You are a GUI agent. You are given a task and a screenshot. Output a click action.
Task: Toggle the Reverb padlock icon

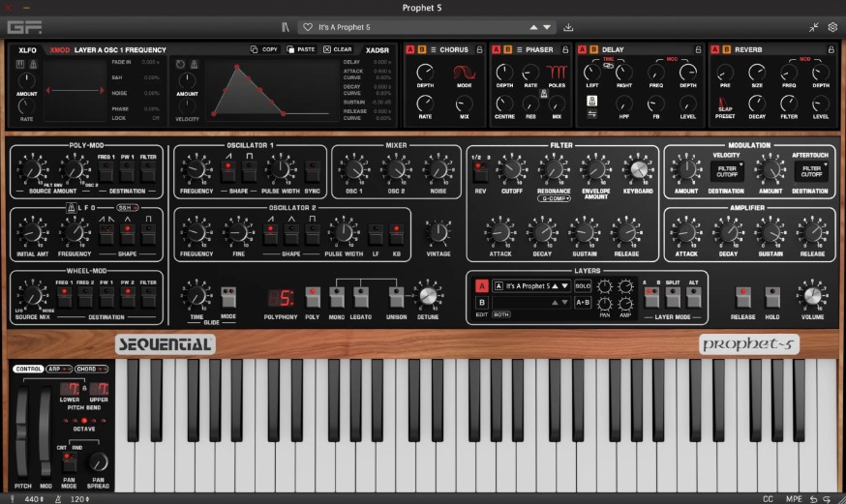tap(831, 49)
